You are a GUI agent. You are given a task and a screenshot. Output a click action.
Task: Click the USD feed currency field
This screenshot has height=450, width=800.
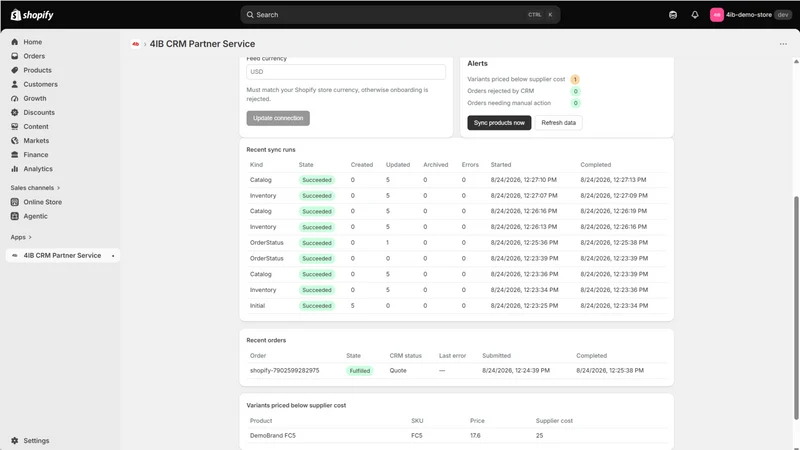point(345,72)
